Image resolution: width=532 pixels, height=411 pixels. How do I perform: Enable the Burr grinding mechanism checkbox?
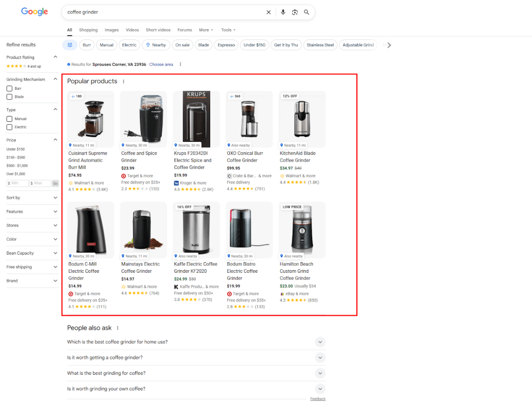coord(9,89)
